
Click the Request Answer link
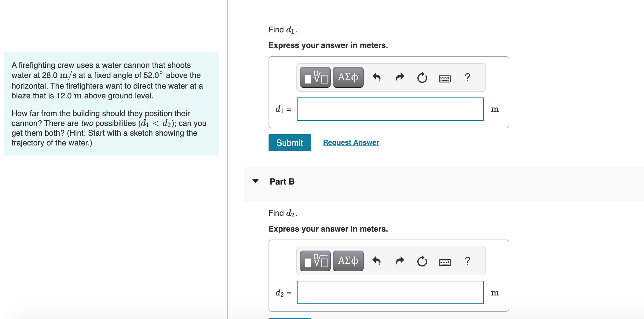(x=351, y=142)
